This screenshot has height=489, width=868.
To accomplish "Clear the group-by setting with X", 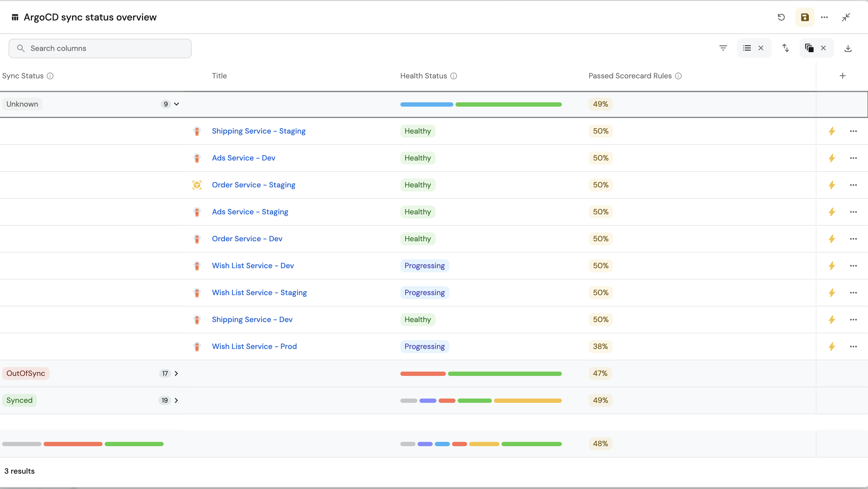I will [x=761, y=48].
